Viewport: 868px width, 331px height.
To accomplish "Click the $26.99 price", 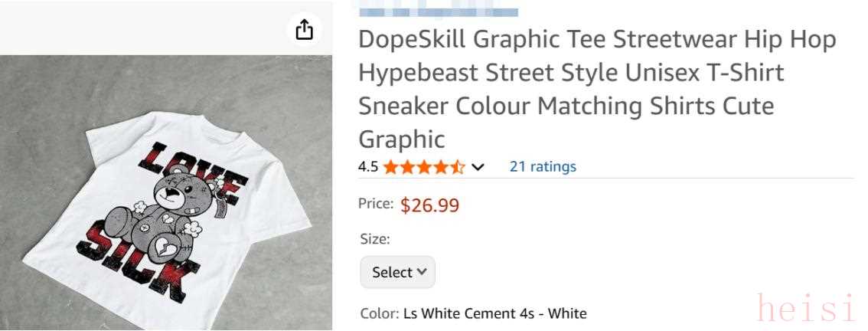I will tap(429, 205).
